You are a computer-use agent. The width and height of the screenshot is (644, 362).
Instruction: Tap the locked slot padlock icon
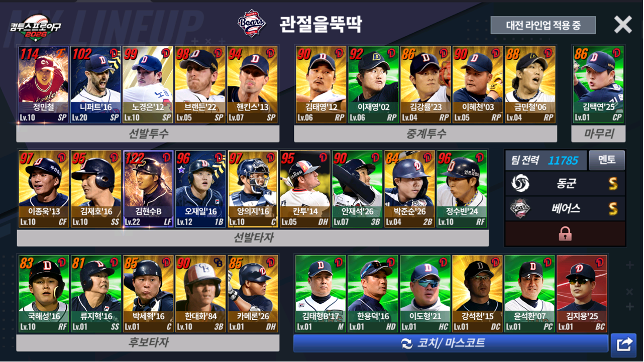tap(565, 233)
